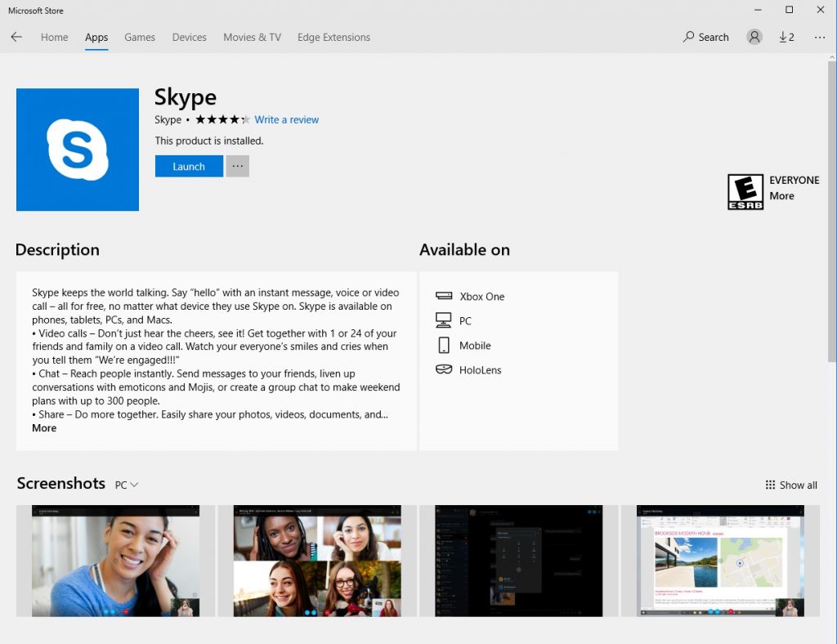The width and height of the screenshot is (837, 644).
Task: Click the Write a review link
Action: (x=287, y=120)
